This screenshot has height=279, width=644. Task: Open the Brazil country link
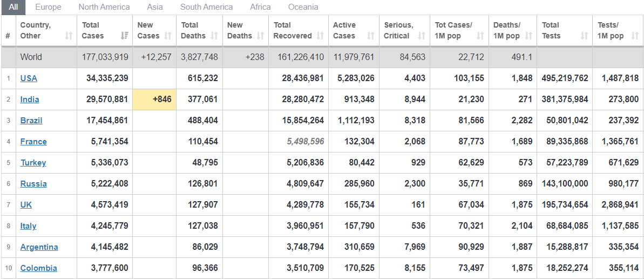tap(31, 121)
